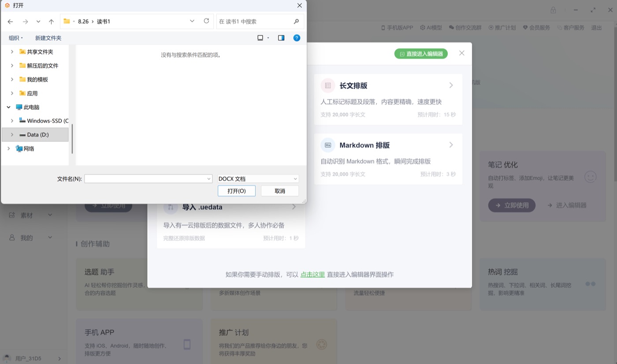
Task: Open the help question mark icon
Action: (x=297, y=38)
